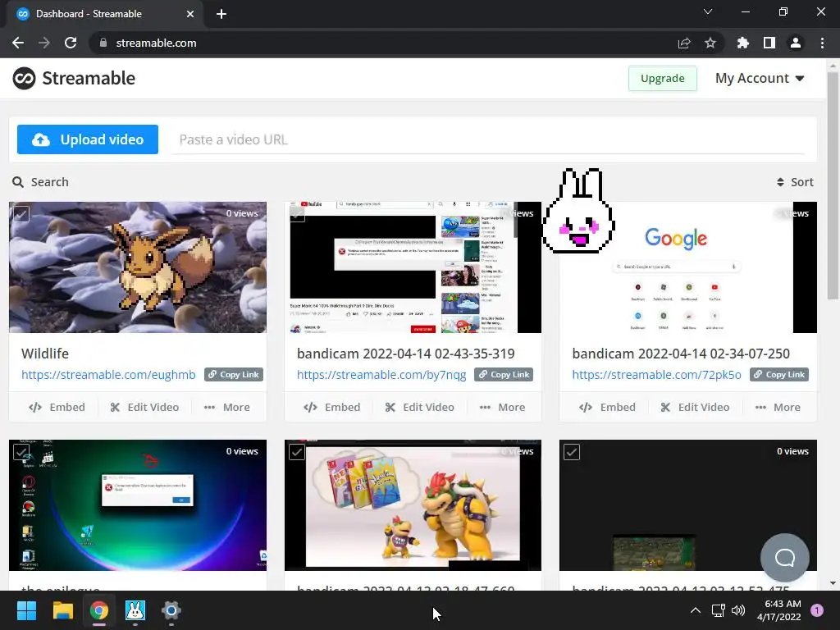Reload the streamable.com page
The height and width of the screenshot is (630, 840).
pyautogui.click(x=71, y=43)
